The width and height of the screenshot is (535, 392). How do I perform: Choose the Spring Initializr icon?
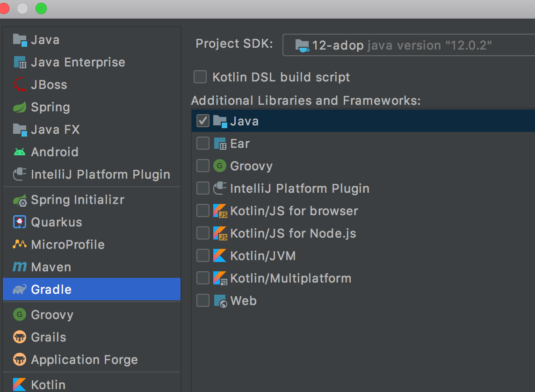click(x=20, y=200)
